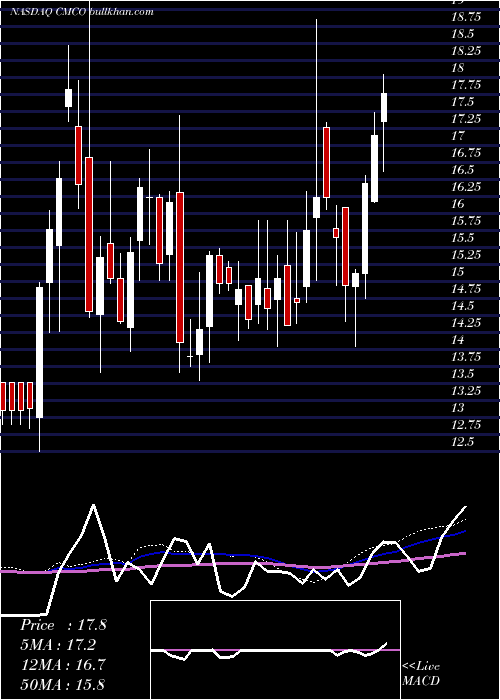Click the 15.75 price axis label
The height and width of the screenshot is (700, 500).
(x=468, y=221)
